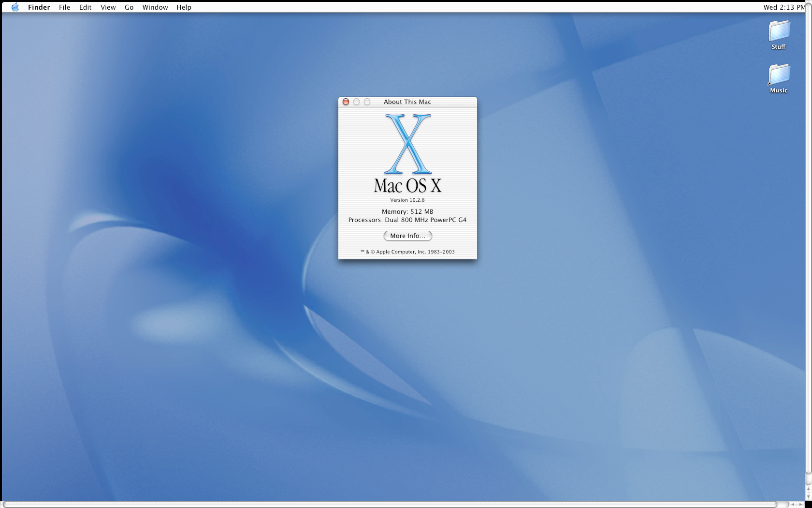Viewport: 812px width, 508px height.
Task: Click the More Info… button
Action: 407,236
